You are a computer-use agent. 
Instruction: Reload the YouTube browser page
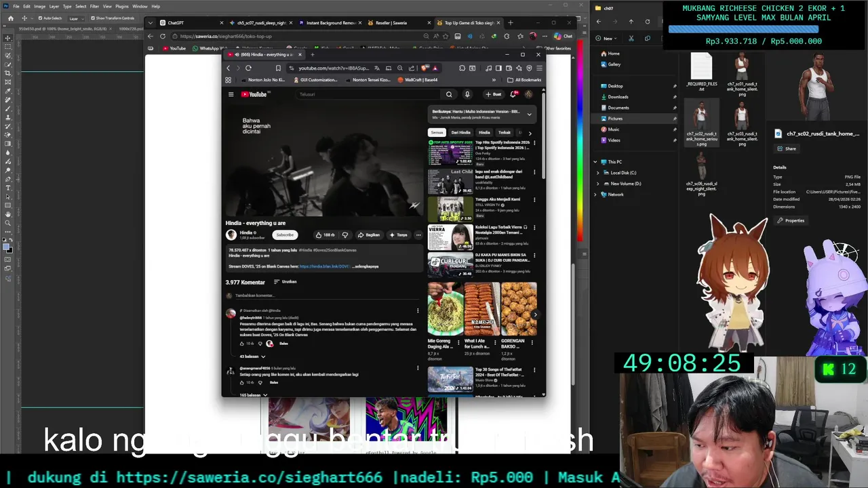tap(248, 68)
